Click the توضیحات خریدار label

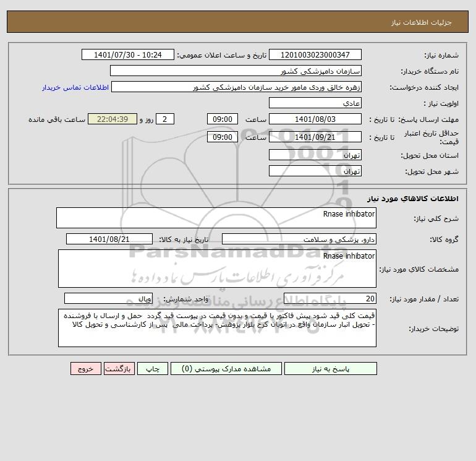433,329
